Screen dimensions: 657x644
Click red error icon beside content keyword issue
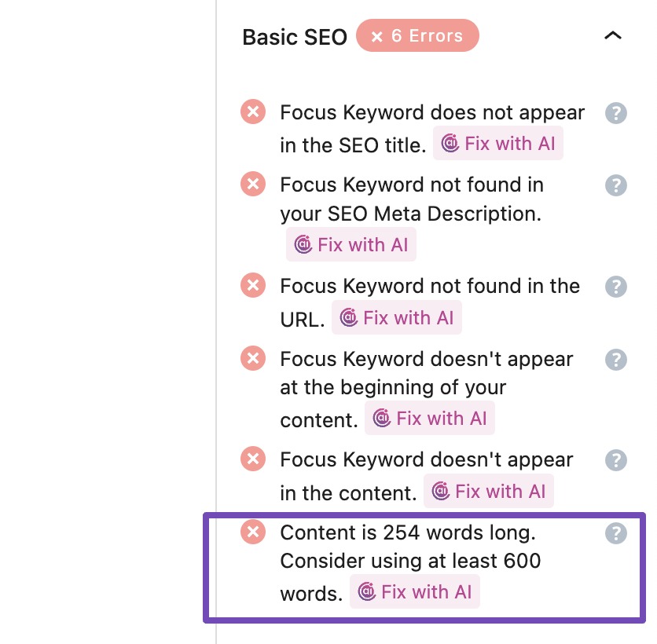(253, 459)
